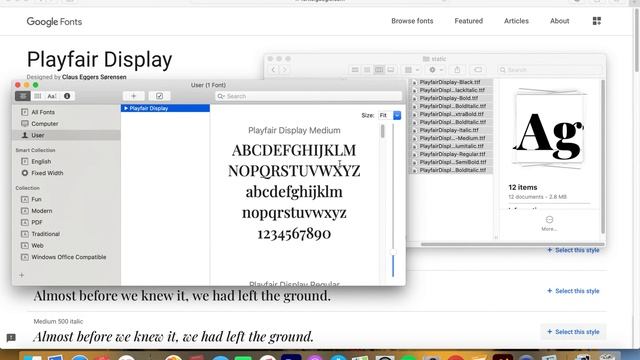Open the Articles page
The image size is (640, 360).
coord(516,21)
